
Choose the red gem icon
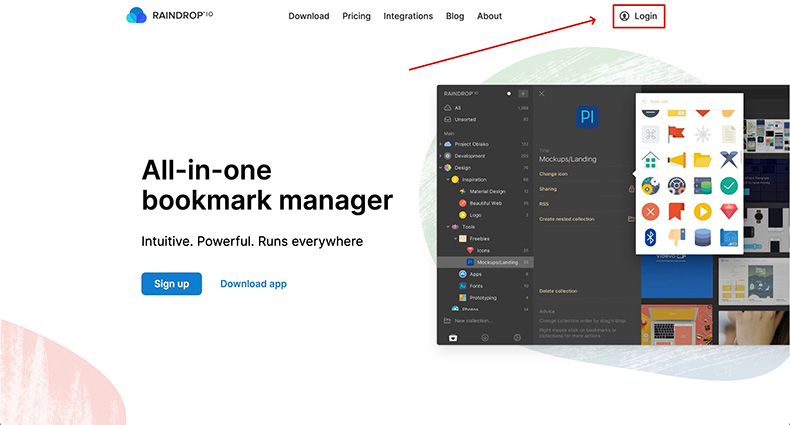pyautogui.click(x=729, y=211)
